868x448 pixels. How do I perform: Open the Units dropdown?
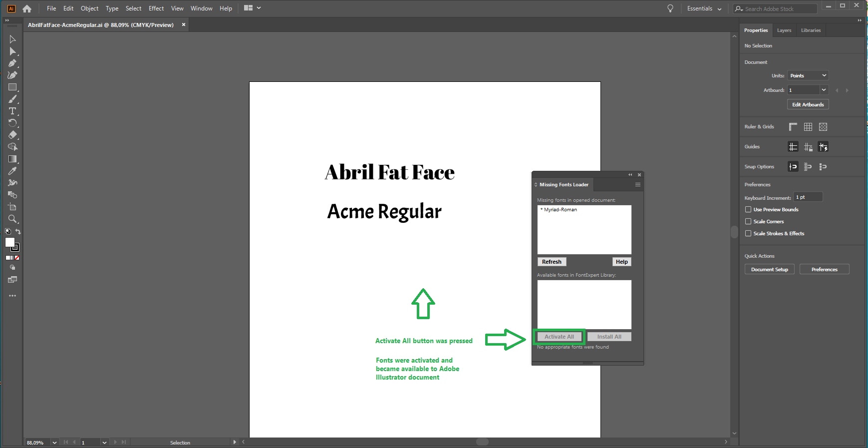808,75
